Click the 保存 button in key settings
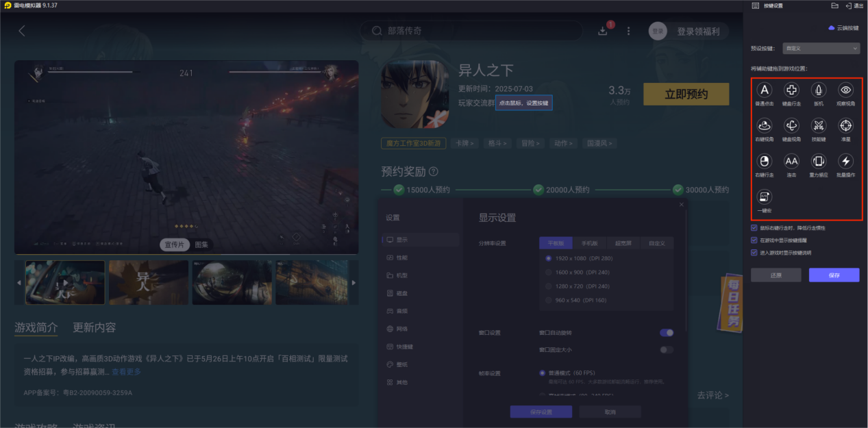Image resolution: width=868 pixels, height=428 pixels. [x=834, y=275]
